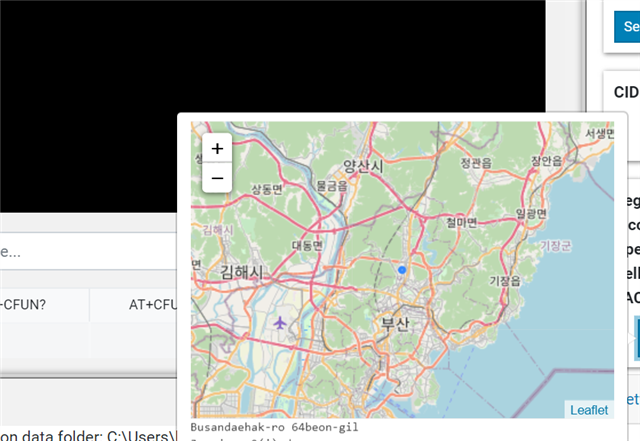
Task: Click the 기장군 label on map
Action: coord(556,246)
